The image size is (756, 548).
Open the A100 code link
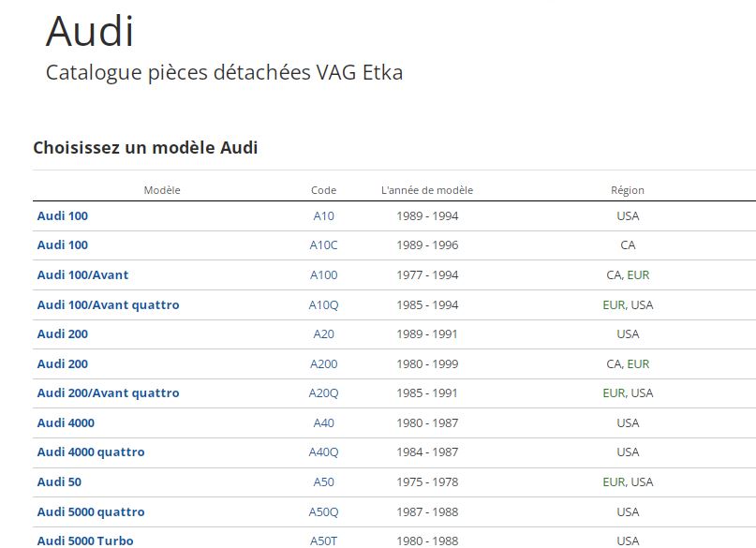323,275
